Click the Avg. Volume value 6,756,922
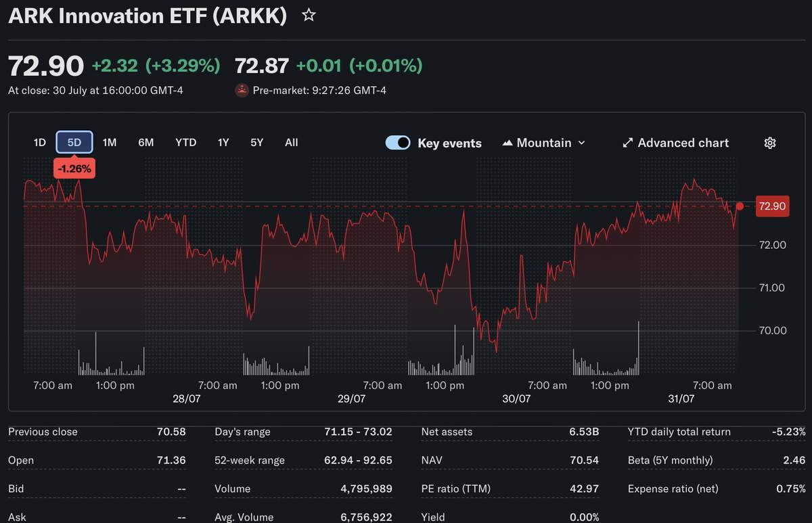The width and height of the screenshot is (812, 523). click(366, 517)
